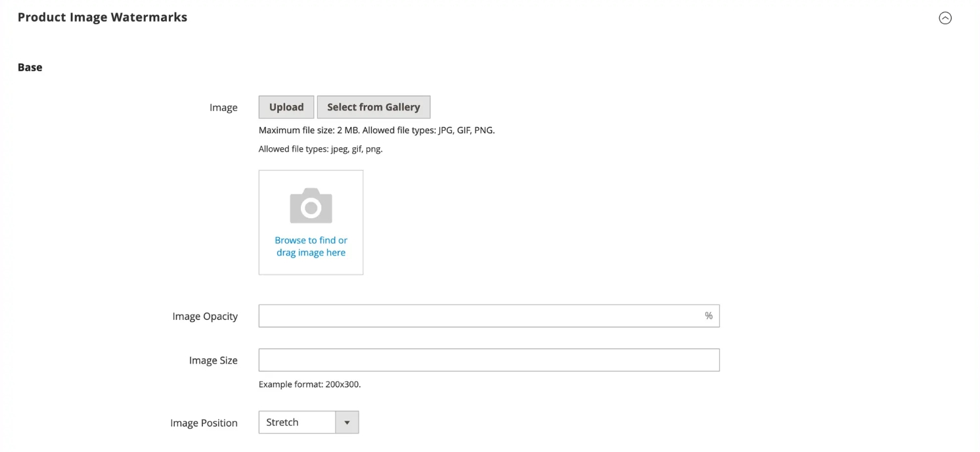The height and width of the screenshot is (452, 980).
Task: Click the 'Allowed file types: jpeg, gif, png' note
Action: (x=321, y=149)
